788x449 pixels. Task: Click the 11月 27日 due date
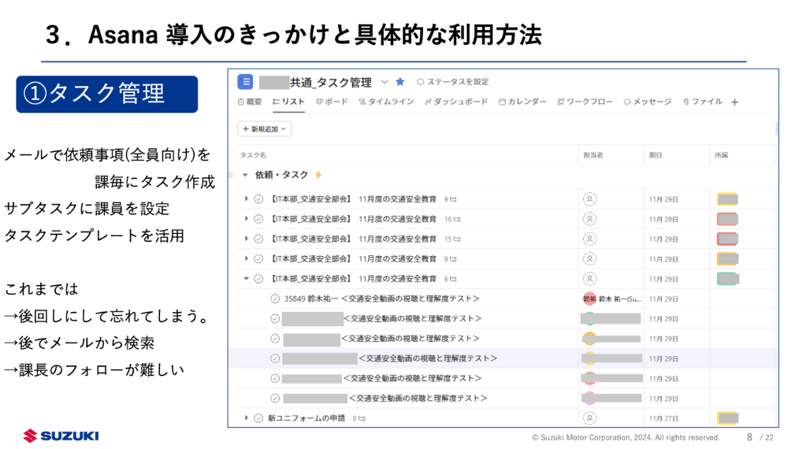tap(663, 418)
